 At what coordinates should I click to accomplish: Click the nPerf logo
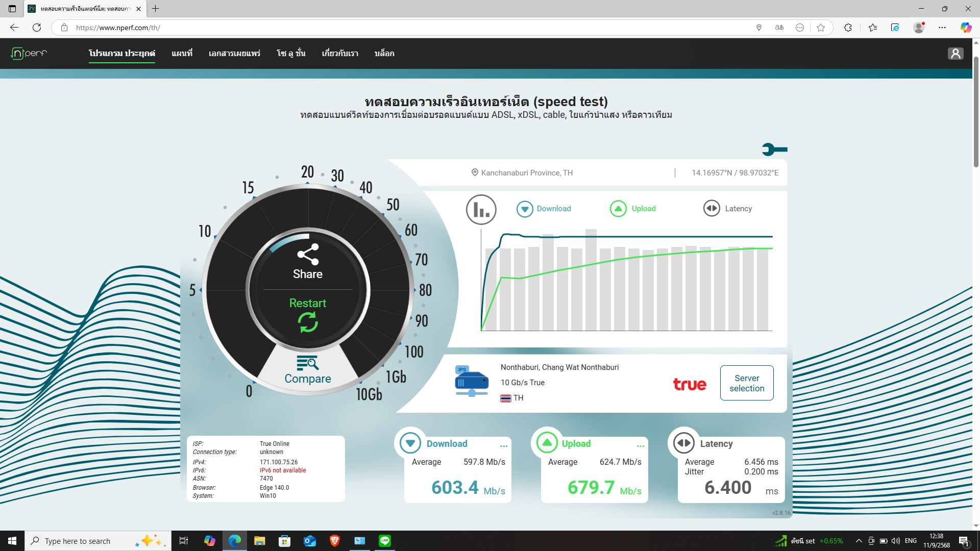[x=30, y=53]
